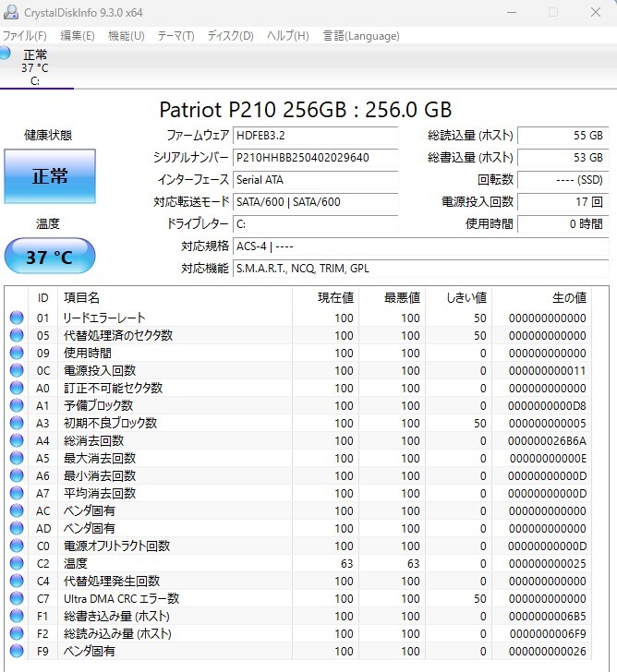Click the status orb for row AD ベンダ固有
The width and height of the screenshot is (617, 672).
point(17,528)
